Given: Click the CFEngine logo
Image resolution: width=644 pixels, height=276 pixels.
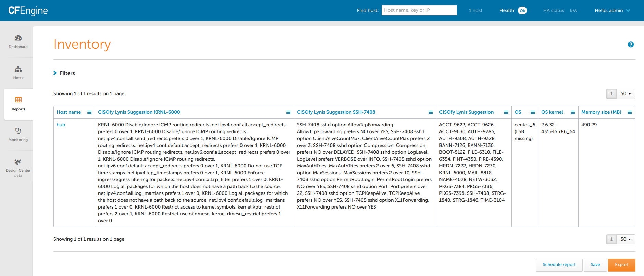Looking at the screenshot, I should click(28, 11).
